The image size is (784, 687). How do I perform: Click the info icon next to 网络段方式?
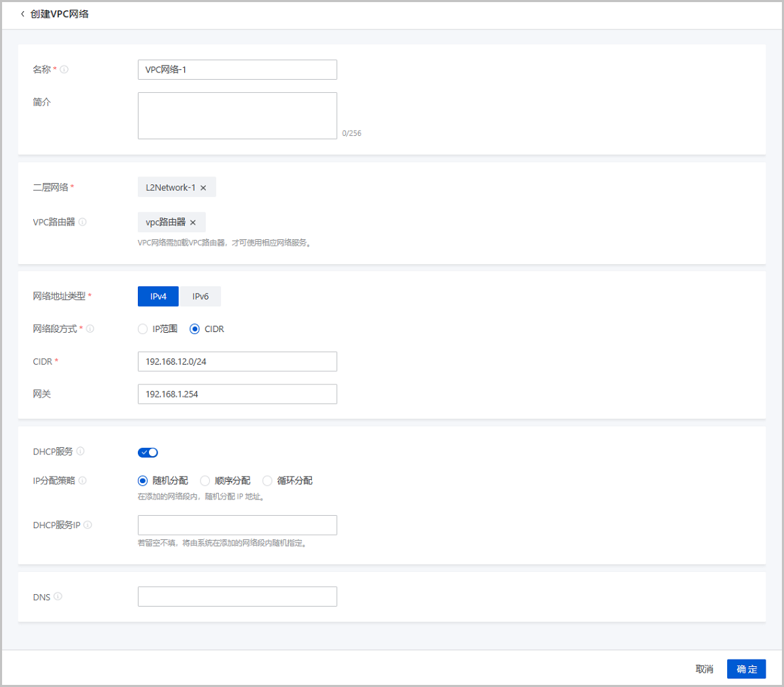90,329
